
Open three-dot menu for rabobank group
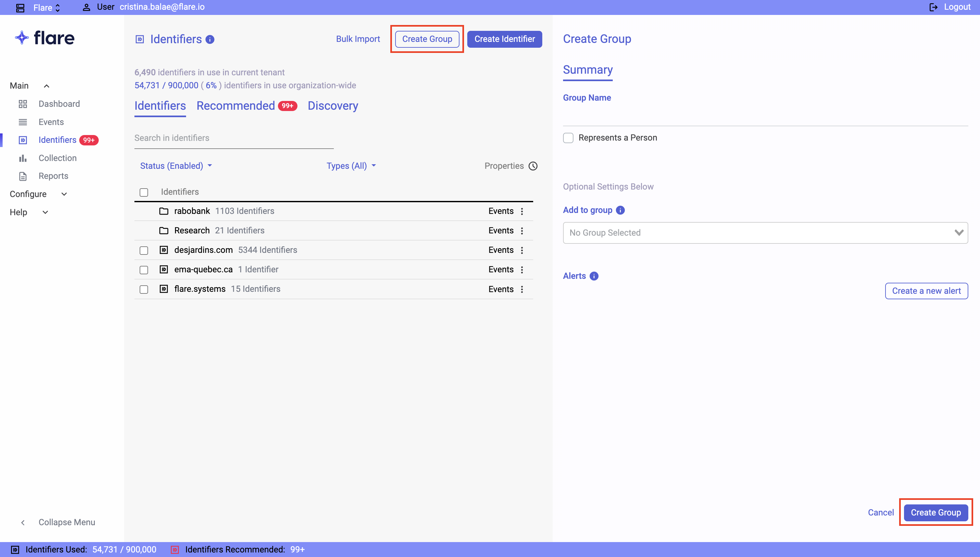coord(521,211)
